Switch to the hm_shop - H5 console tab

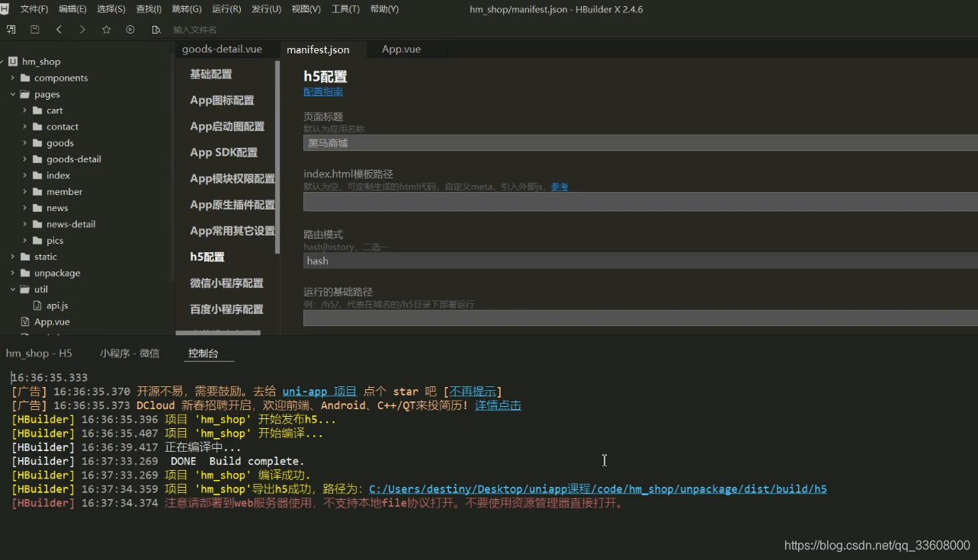pyautogui.click(x=39, y=354)
